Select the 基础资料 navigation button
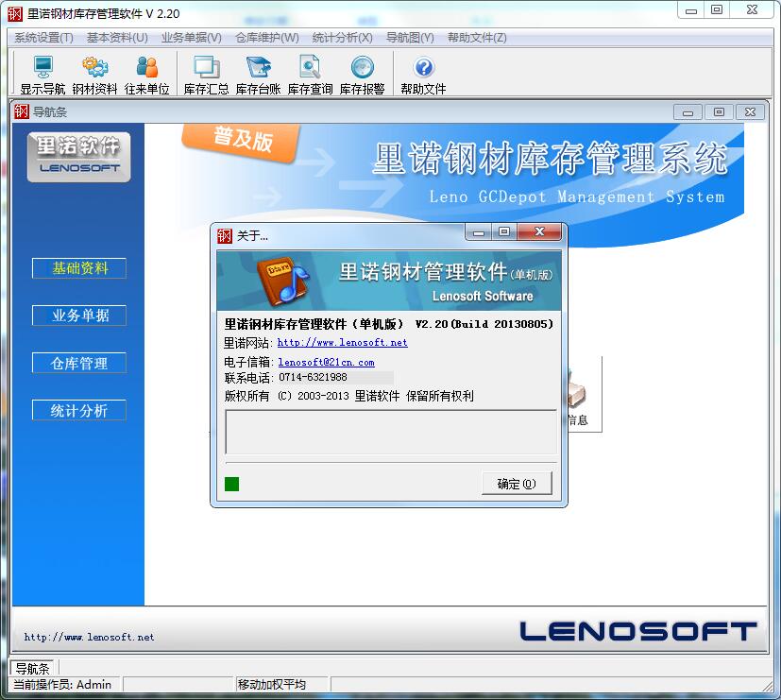 (x=79, y=268)
